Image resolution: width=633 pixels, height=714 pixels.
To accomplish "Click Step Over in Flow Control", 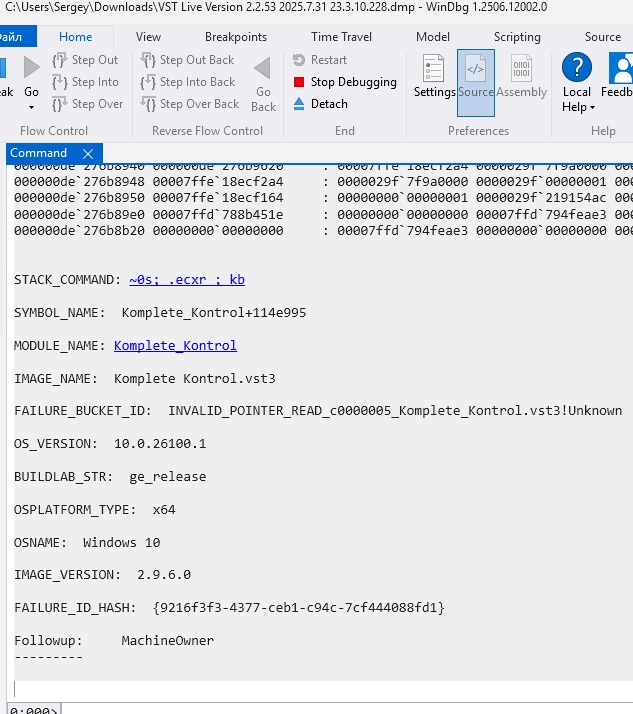I will point(87,104).
